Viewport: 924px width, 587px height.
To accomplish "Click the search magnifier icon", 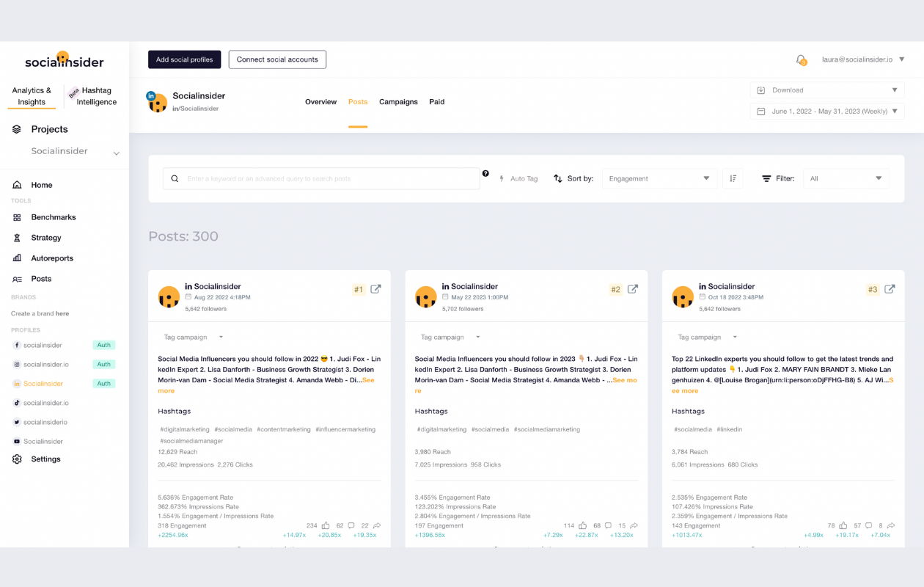I will coord(175,178).
